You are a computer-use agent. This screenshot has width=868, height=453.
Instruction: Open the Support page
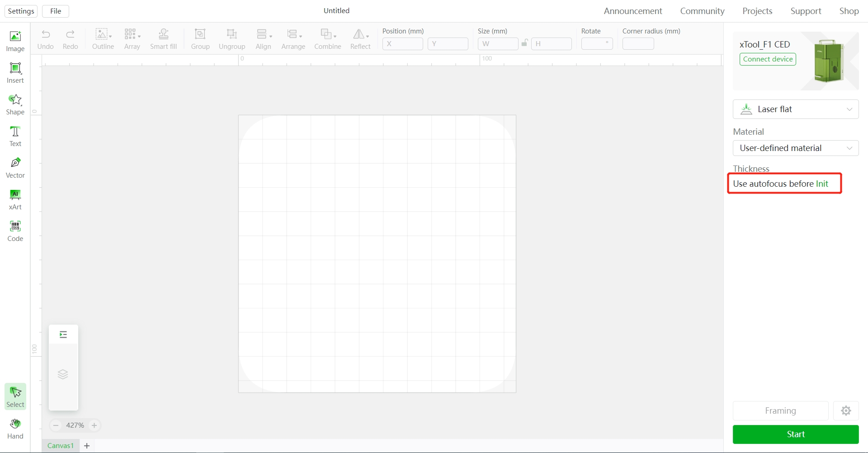point(806,11)
